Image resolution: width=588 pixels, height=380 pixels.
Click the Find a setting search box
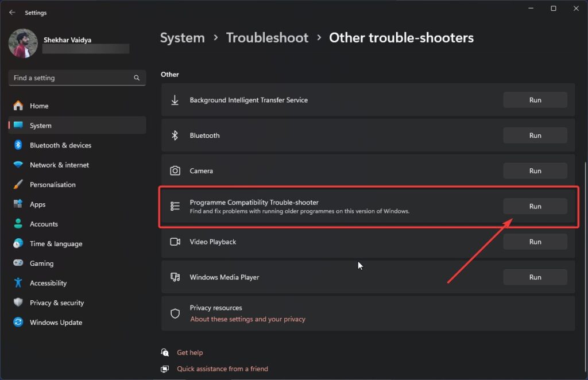click(x=77, y=77)
